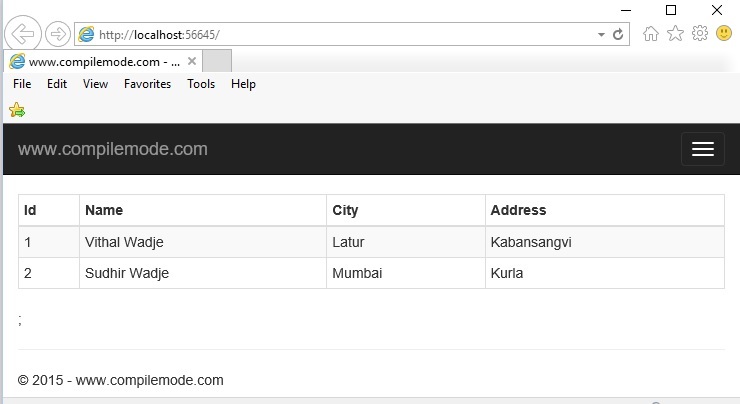Open the Favorites star icon
The image size is (740, 404).
(676, 33)
